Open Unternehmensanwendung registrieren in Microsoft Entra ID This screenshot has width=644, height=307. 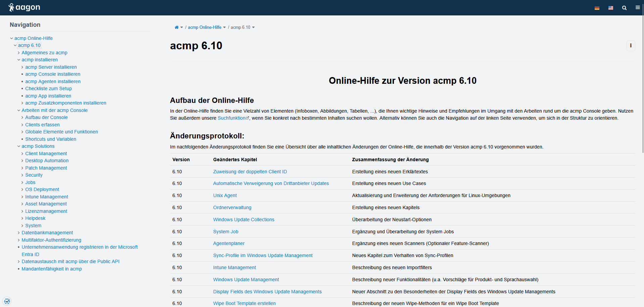coord(80,251)
